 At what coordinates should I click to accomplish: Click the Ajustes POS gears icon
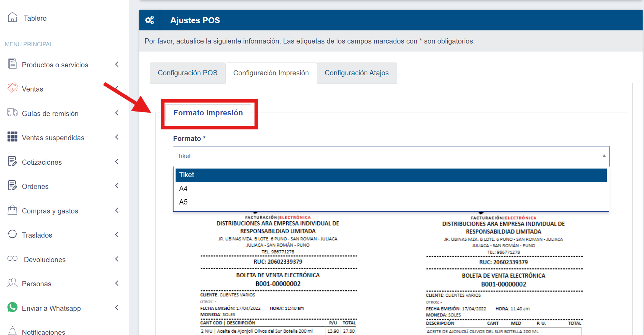point(150,20)
